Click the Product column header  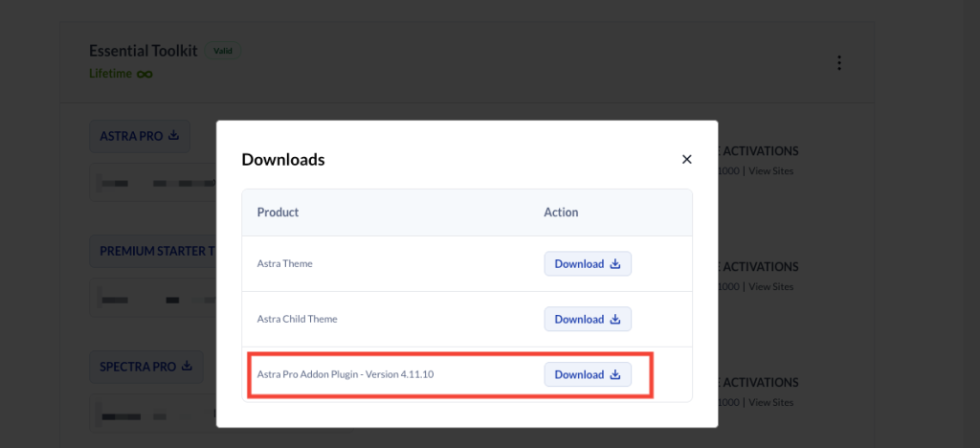pyautogui.click(x=278, y=213)
